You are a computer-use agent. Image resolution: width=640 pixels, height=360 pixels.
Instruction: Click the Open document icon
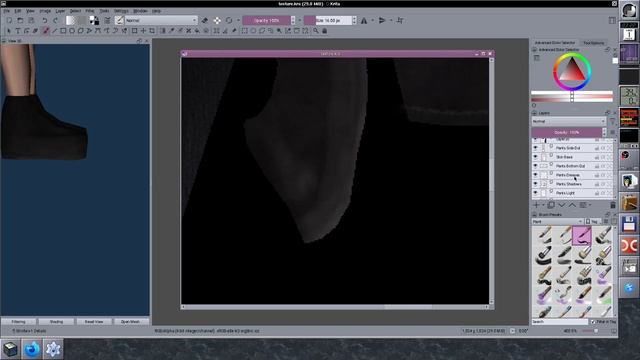pos(20,20)
